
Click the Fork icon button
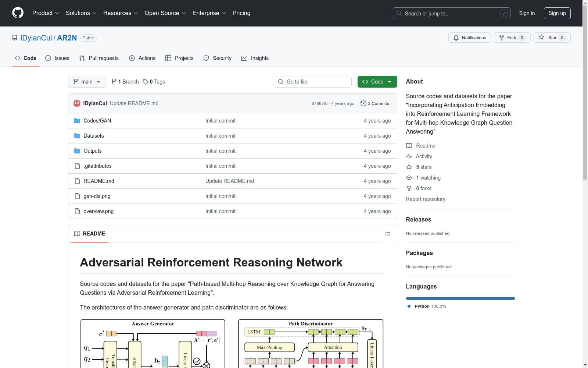click(502, 38)
